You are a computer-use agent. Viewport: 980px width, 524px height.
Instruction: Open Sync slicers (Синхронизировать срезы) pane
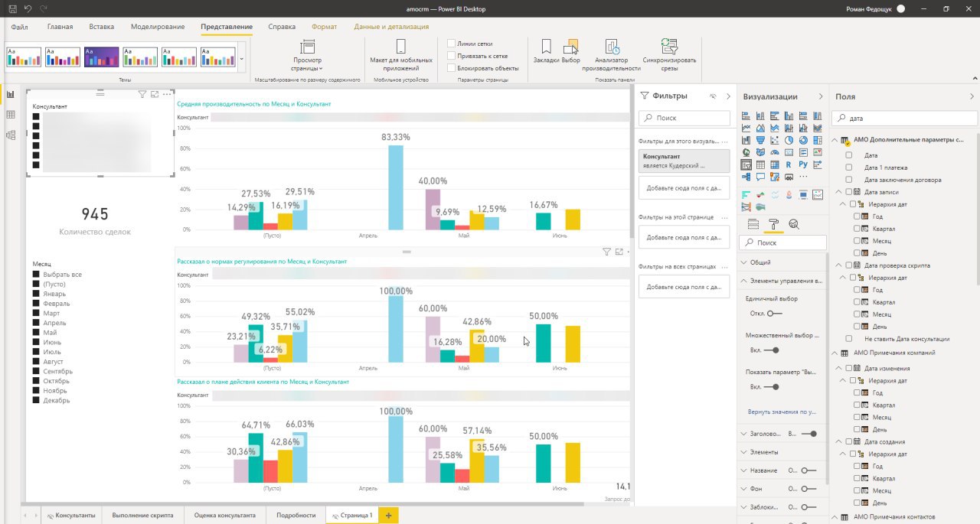pyautogui.click(x=670, y=54)
